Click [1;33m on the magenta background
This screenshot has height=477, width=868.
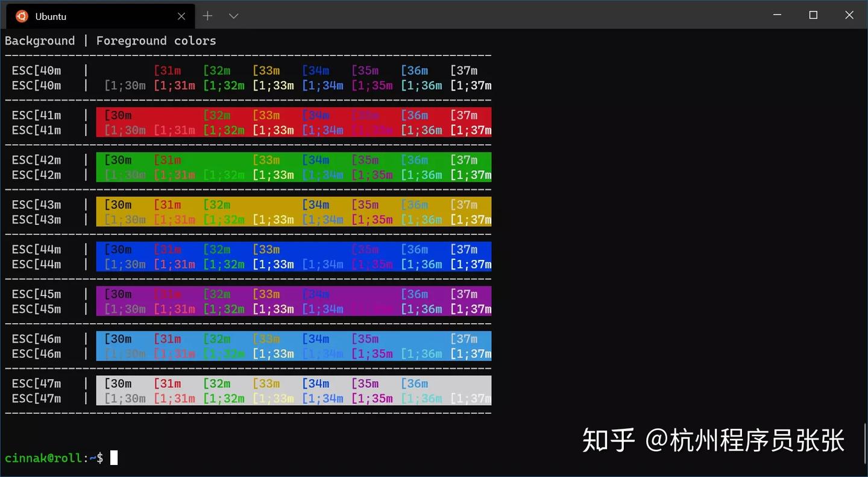pos(273,309)
